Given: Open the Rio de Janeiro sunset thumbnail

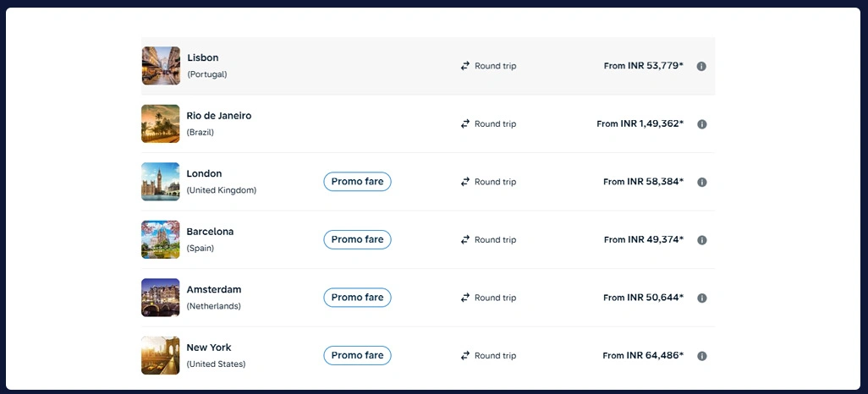Looking at the screenshot, I should click(x=161, y=124).
